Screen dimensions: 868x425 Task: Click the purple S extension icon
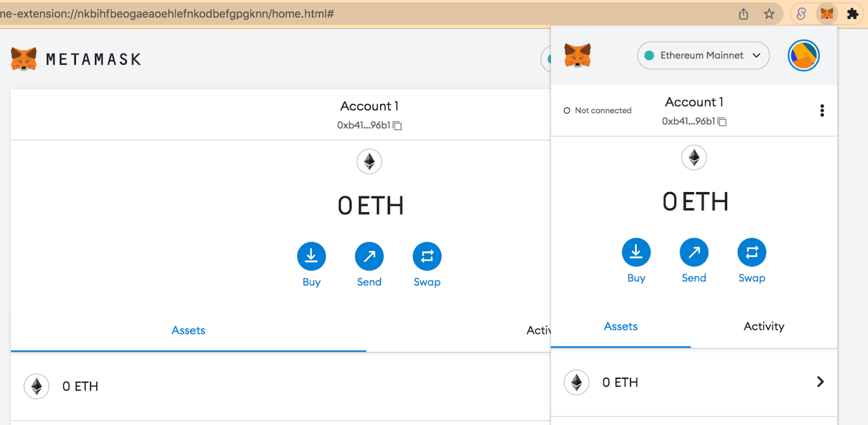click(x=801, y=14)
